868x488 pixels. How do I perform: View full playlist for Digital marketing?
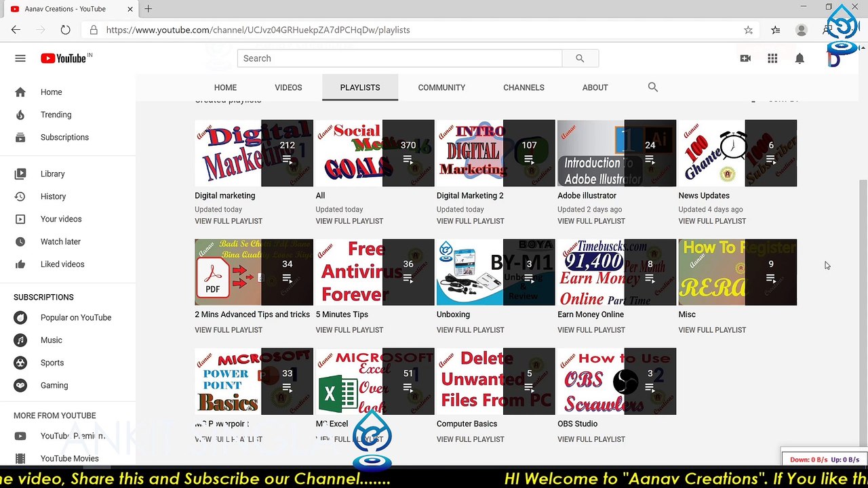point(229,221)
